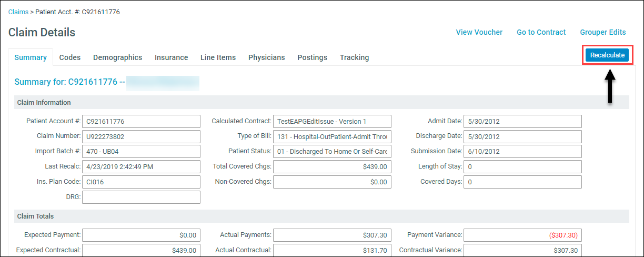Image resolution: width=644 pixels, height=257 pixels.
Task: Follow the Go to Contract link
Action: (x=541, y=32)
